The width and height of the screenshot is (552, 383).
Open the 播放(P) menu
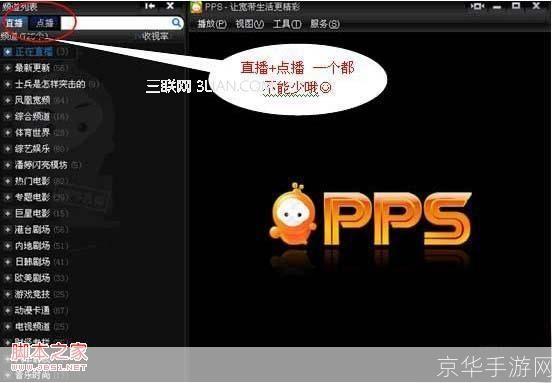212,24
